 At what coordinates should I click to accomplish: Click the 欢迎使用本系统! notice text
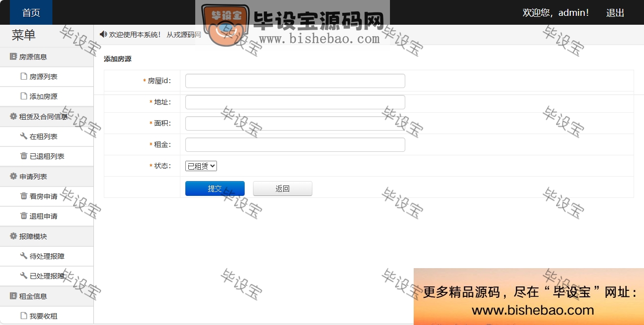[135, 35]
